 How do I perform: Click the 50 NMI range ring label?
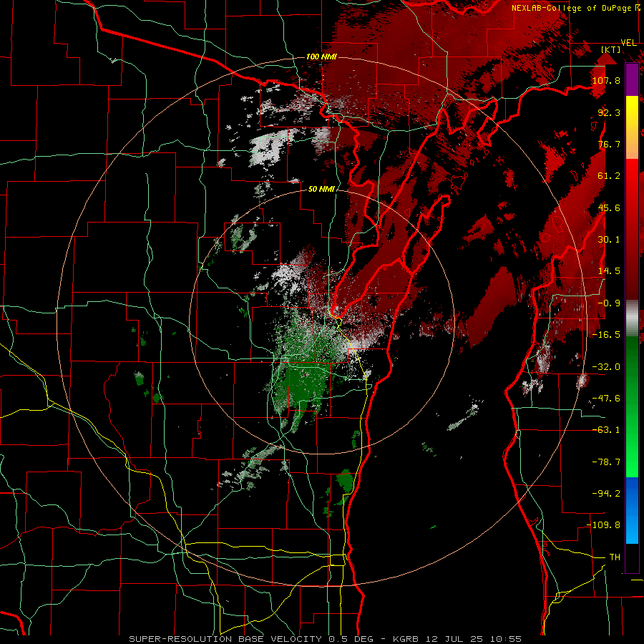coord(321,189)
